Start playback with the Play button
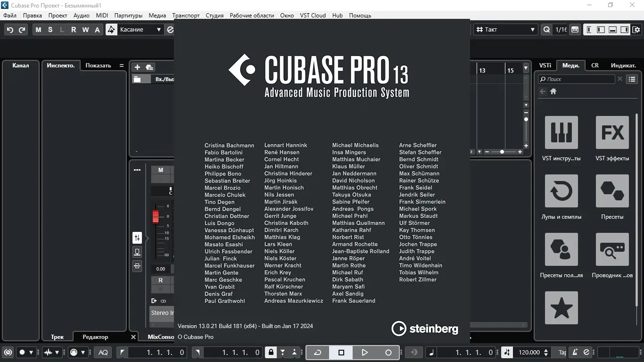644x362 pixels. pyautogui.click(x=364, y=352)
